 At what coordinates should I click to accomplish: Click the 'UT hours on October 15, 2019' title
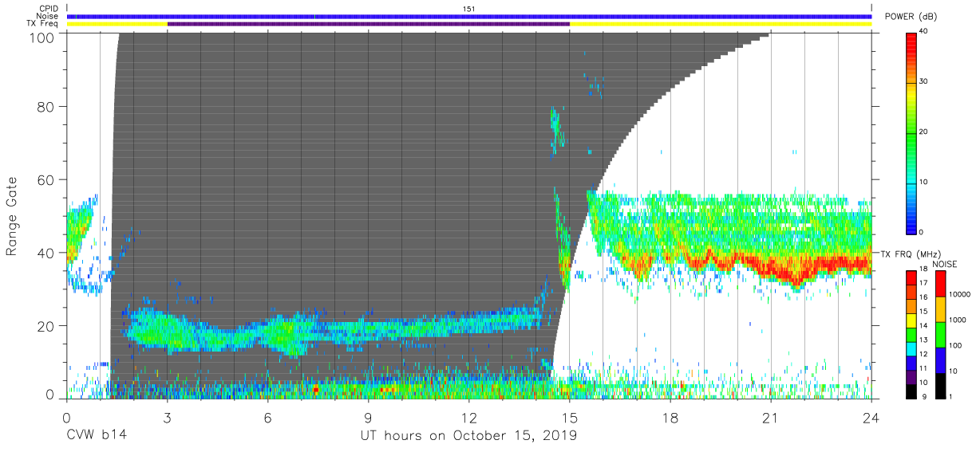(468, 437)
